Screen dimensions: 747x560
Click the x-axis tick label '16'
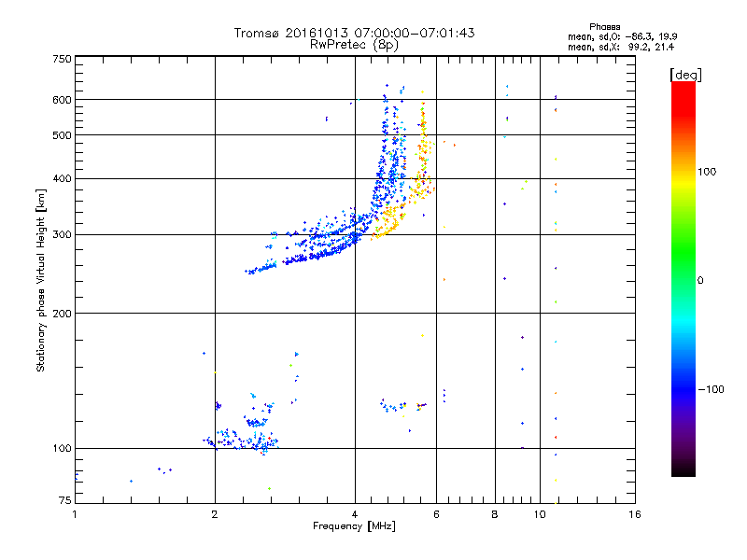point(635,514)
